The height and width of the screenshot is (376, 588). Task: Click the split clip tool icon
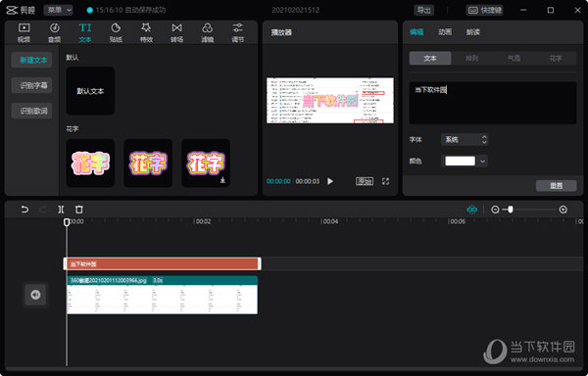click(61, 210)
